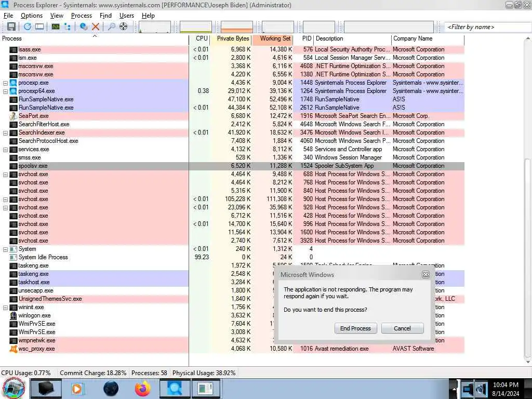Screen dimensions: 532x399
Task: Click the CPU usage mini graph
Action: click(155, 27)
